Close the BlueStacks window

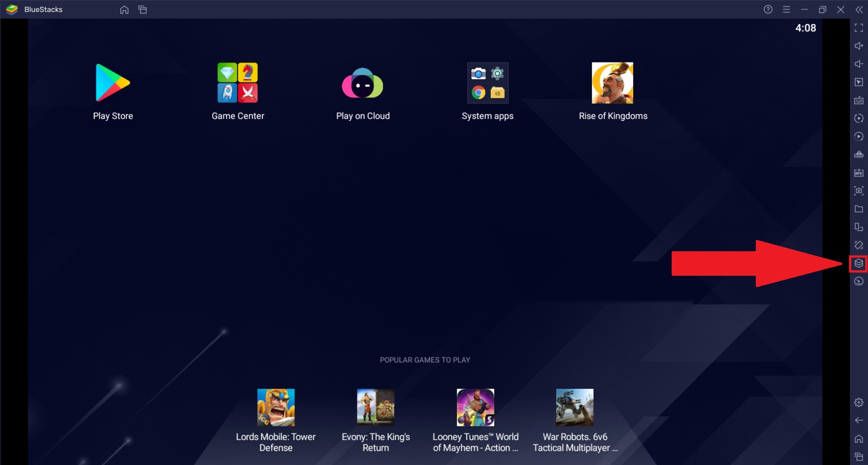tap(840, 10)
